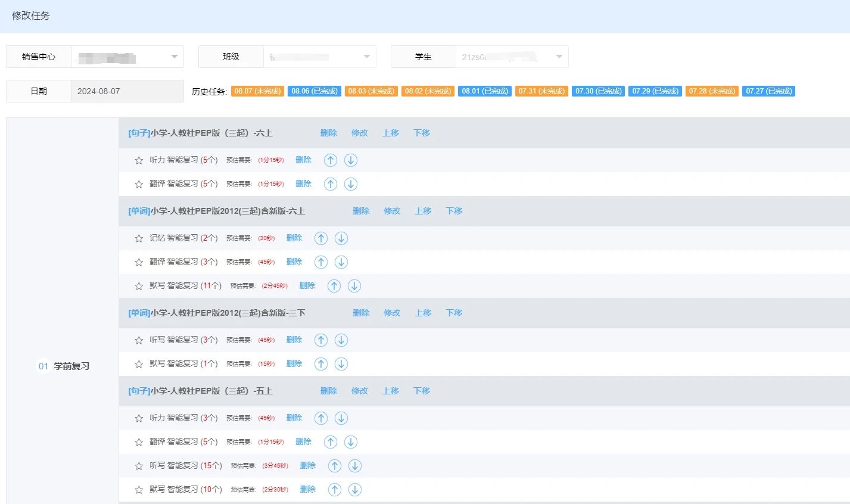Move down 默写 智能复习 (11个) row
This screenshot has width=850, height=504.
pos(354,286)
